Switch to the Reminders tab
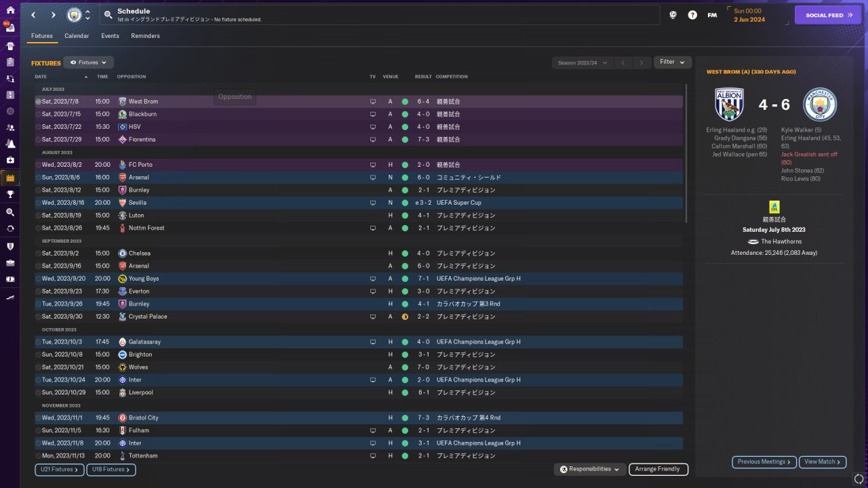 point(146,36)
